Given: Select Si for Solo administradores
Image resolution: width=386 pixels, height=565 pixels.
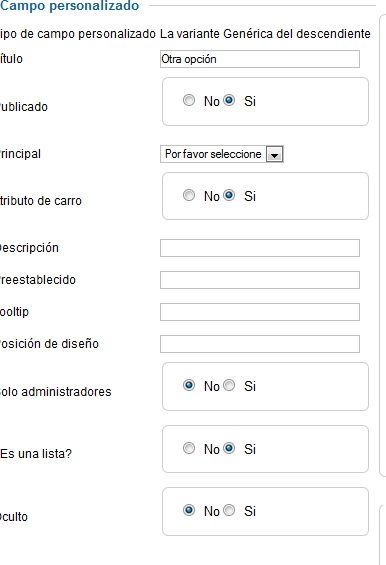Looking at the screenshot, I should tap(229, 385).
